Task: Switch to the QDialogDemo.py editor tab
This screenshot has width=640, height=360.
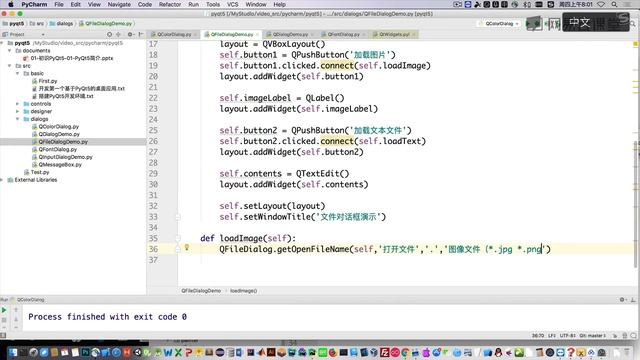Action: point(289,34)
